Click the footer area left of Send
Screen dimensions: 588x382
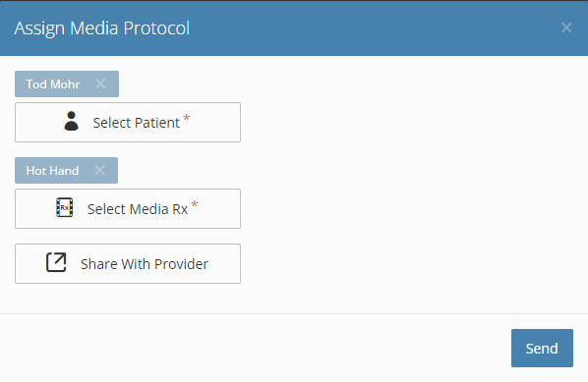255,348
